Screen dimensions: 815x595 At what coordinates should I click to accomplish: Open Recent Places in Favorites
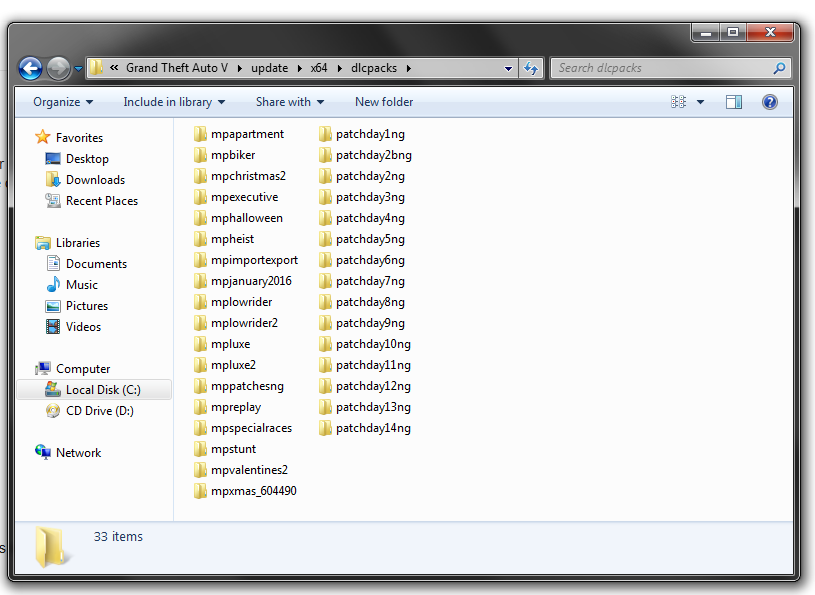[x=102, y=201]
